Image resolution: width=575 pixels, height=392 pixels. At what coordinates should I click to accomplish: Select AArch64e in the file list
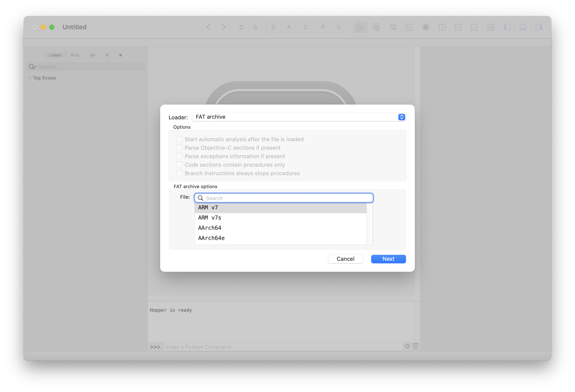click(x=211, y=238)
